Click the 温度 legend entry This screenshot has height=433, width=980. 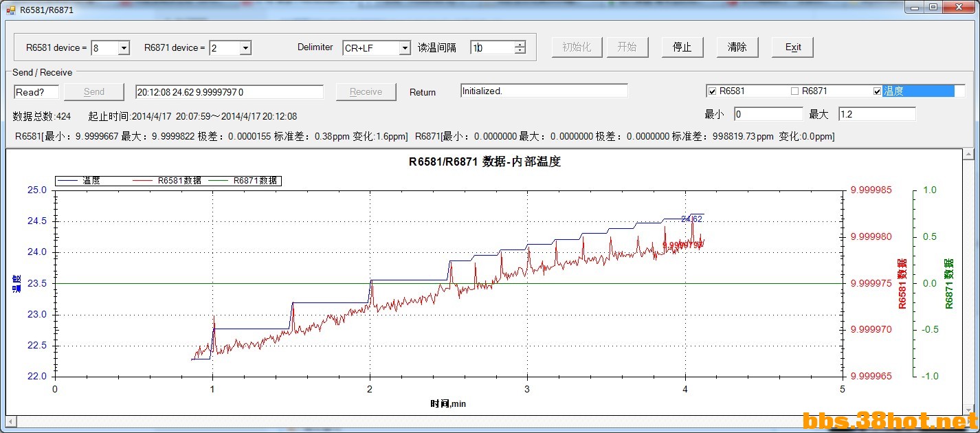point(79,181)
